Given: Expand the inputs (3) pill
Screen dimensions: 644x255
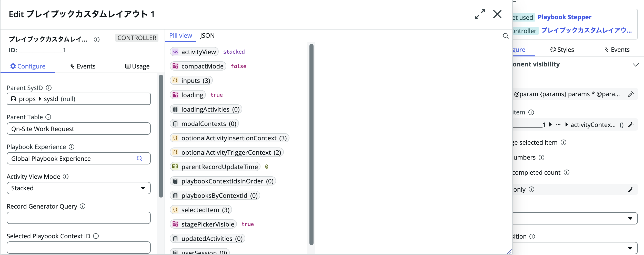Looking at the screenshot, I should coord(191,81).
